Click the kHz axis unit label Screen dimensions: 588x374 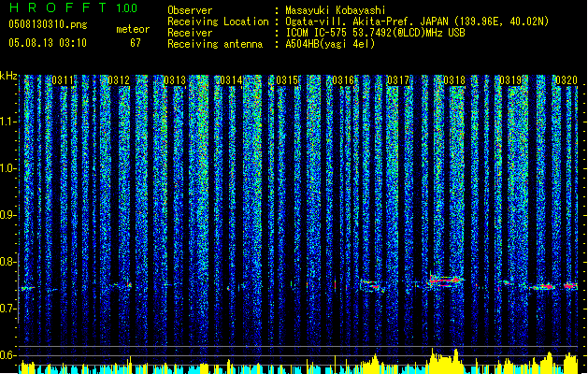pos(8,76)
